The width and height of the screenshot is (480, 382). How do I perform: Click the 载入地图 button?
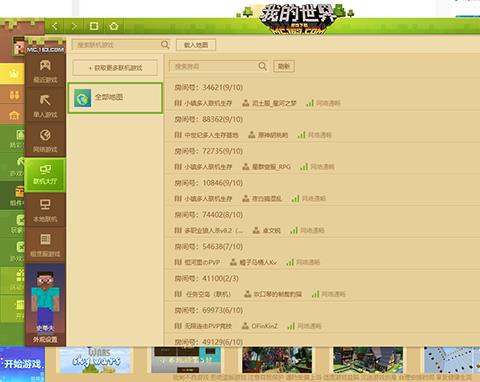[x=196, y=45]
